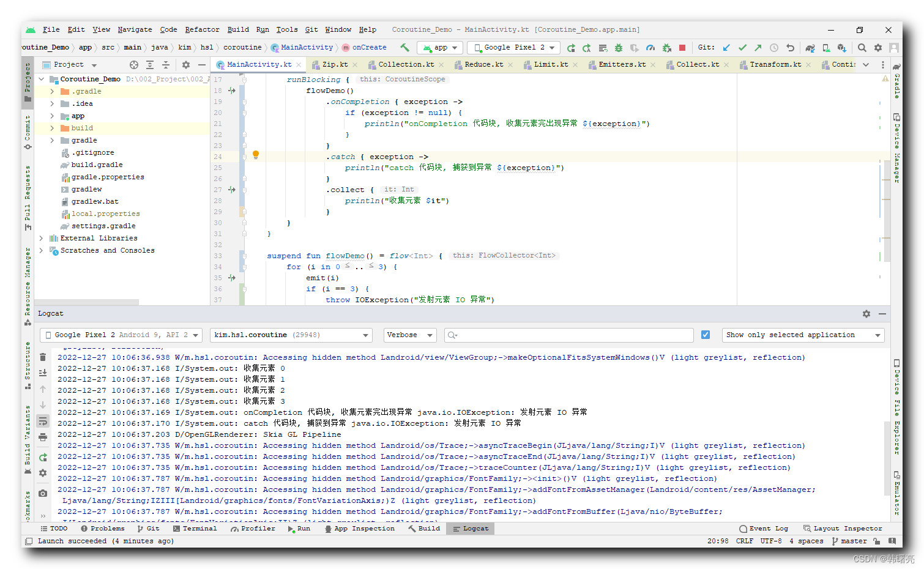Viewport: 924px width, 569px height.
Task: Hide the Logcat panel with minus icon
Action: tap(882, 314)
